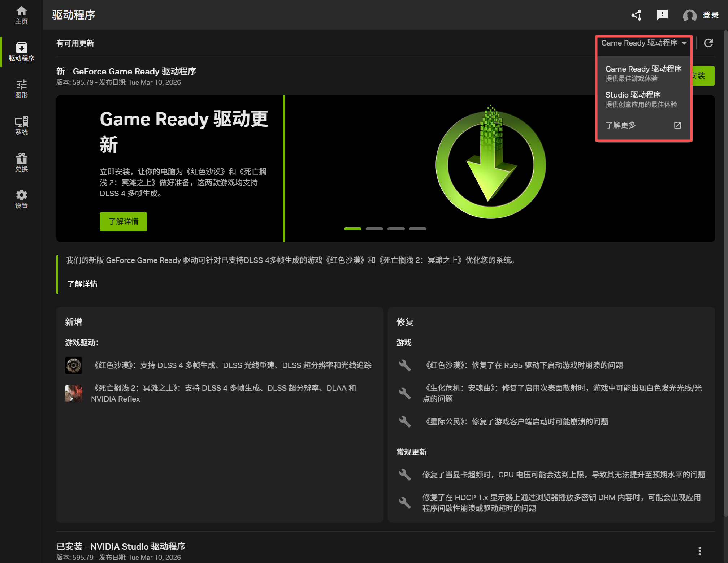Screen dimensions: 728x563
Task: Select third carousel indicator
Action: pyautogui.click(x=396, y=229)
